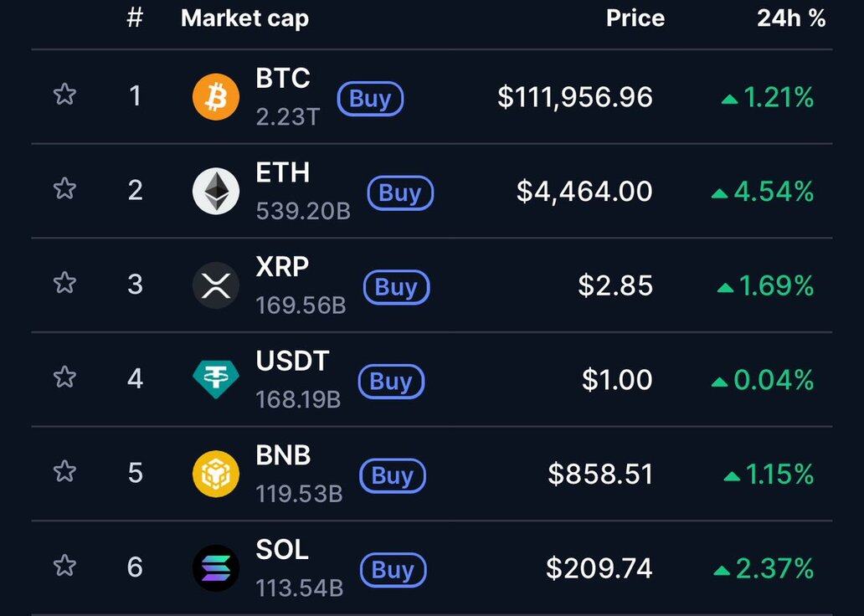The image size is (864, 616).
Task: Open the BNB price $858.51 row
Action: click(432, 474)
